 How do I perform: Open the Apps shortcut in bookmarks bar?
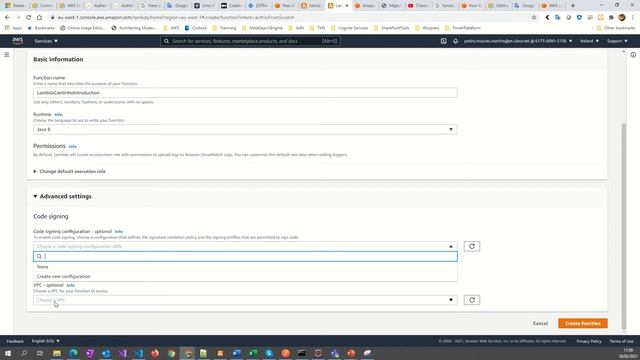pyautogui.click(x=13, y=28)
